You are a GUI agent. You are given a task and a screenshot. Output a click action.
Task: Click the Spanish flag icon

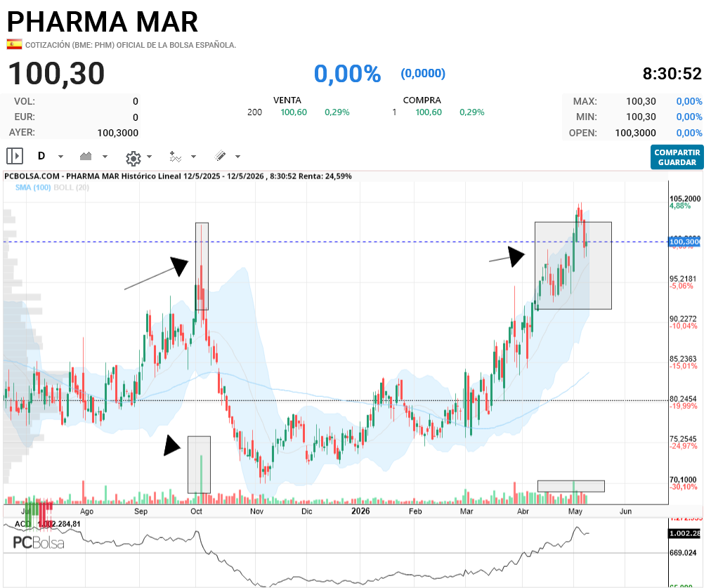coord(14,44)
